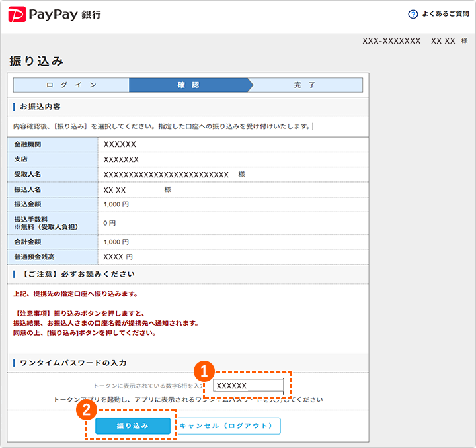This screenshot has width=476, height=448.
Task: Click the 0 円 fee value
Action: click(x=109, y=223)
